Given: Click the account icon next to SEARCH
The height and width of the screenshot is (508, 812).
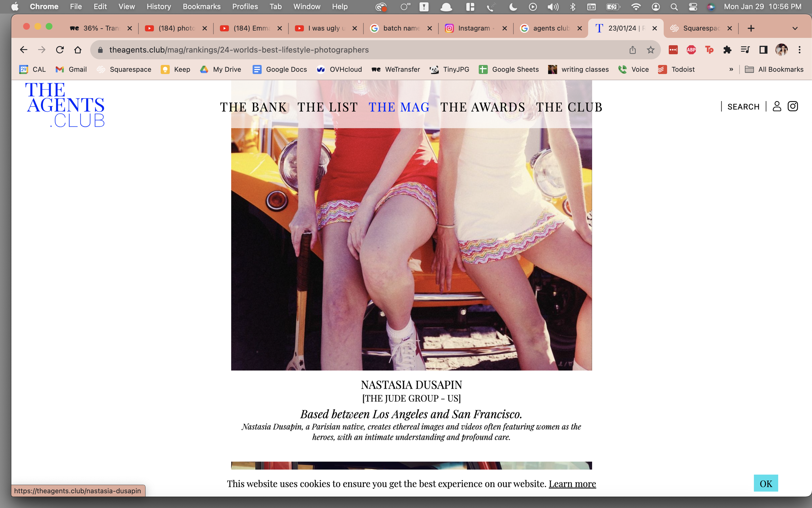Looking at the screenshot, I should (777, 106).
